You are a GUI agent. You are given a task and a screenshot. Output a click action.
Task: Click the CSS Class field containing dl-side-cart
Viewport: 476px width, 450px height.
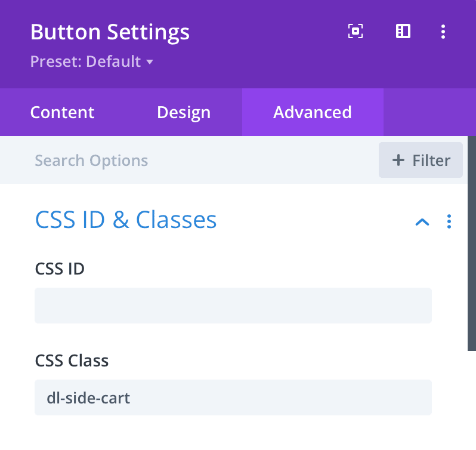233,397
